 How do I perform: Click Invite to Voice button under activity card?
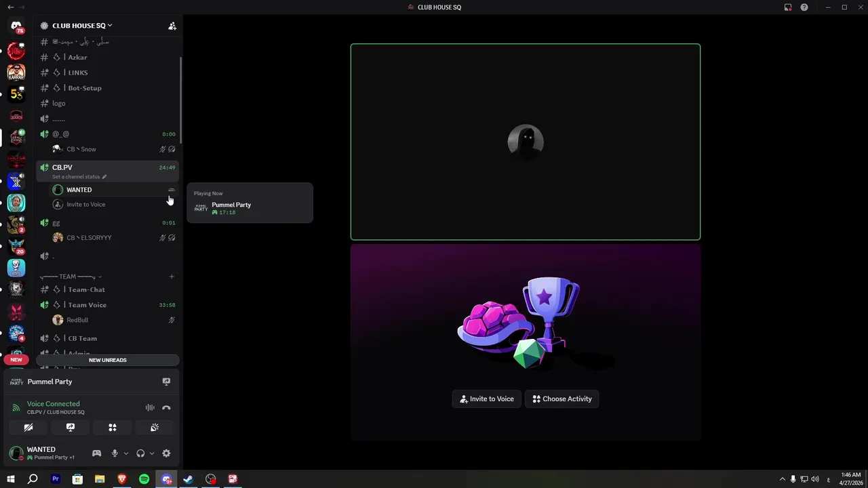pyautogui.click(x=487, y=399)
